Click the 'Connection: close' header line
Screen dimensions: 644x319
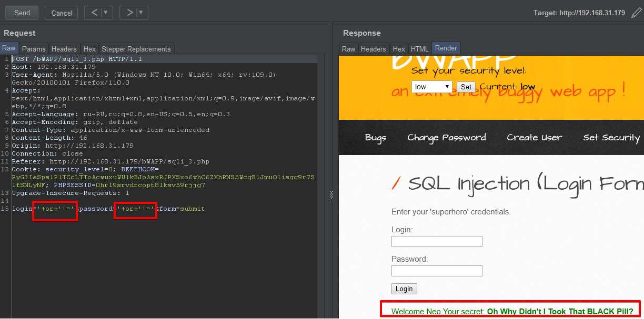[47, 153]
